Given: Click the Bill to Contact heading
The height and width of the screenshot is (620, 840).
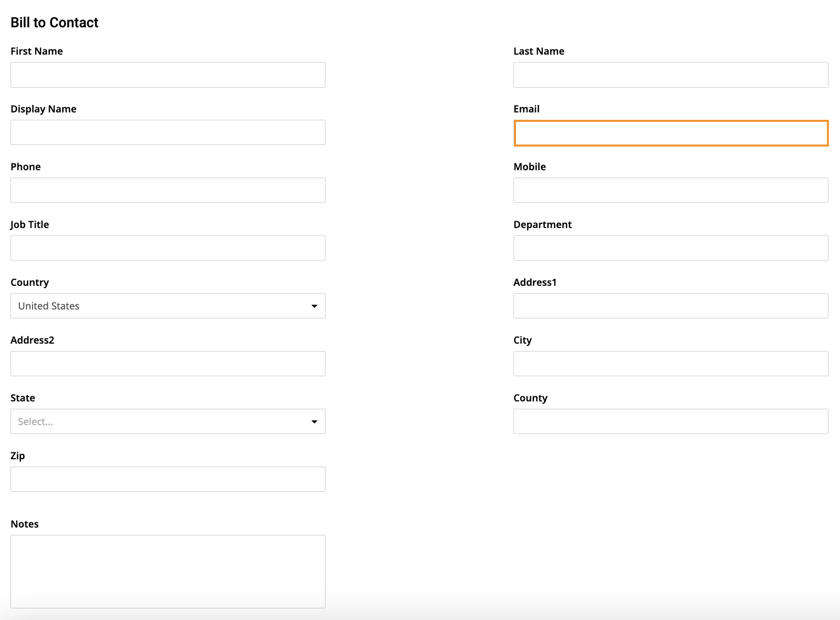Looking at the screenshot, I should coord(55,23).
